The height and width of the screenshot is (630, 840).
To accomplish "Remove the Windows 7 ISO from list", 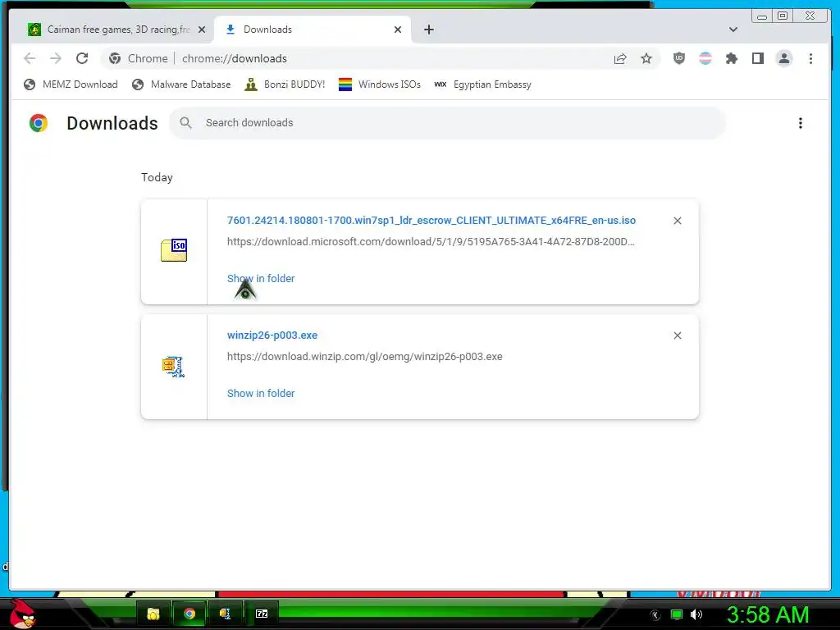I will 677,221.
